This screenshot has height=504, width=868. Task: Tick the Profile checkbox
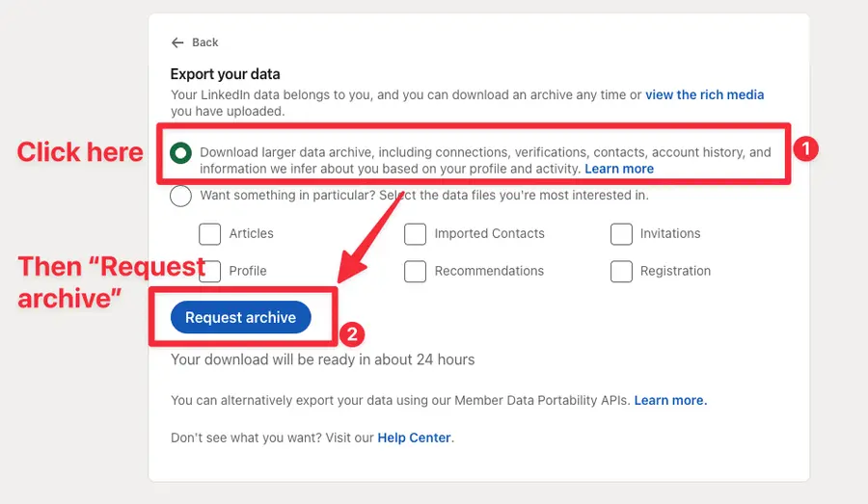pyautogui.click(x=212, y=272)
